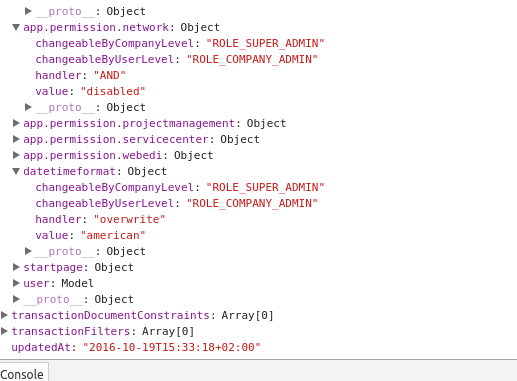Viewport: 517px width, 381px height.
Task: Click the app.permission.projectmanagement key label
Action: (x=129, y=123)
